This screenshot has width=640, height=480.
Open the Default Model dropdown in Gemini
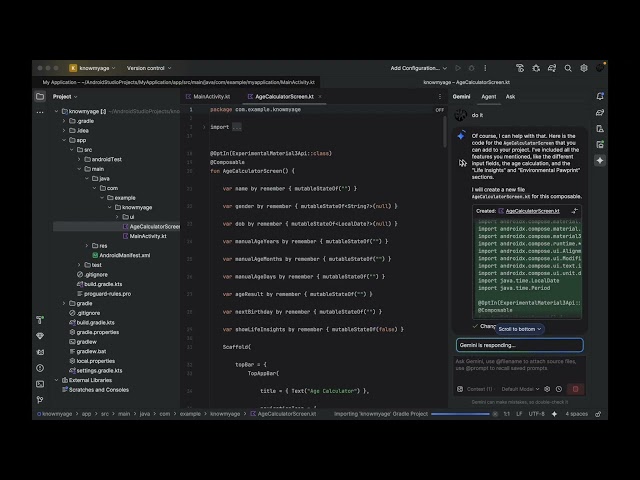click(520, 389)
